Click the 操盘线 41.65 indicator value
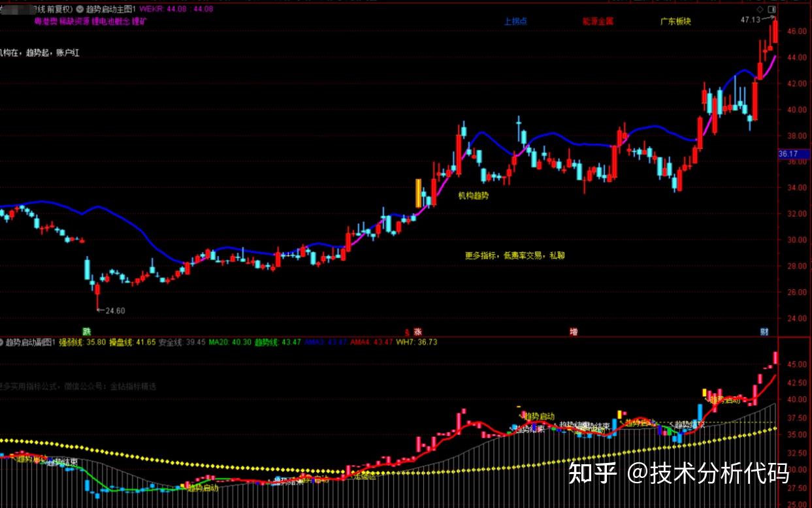The width and height of the screenshot is (812, 508). click(x=133, y=342)
